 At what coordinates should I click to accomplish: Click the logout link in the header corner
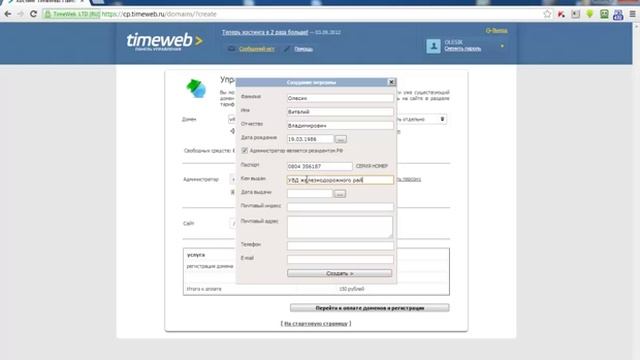(497, 31)
